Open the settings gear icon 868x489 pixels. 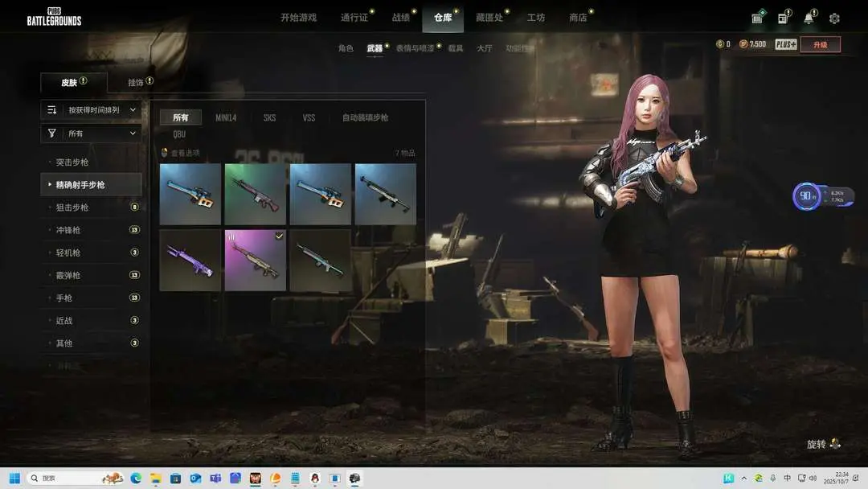[x=834, y=18]
